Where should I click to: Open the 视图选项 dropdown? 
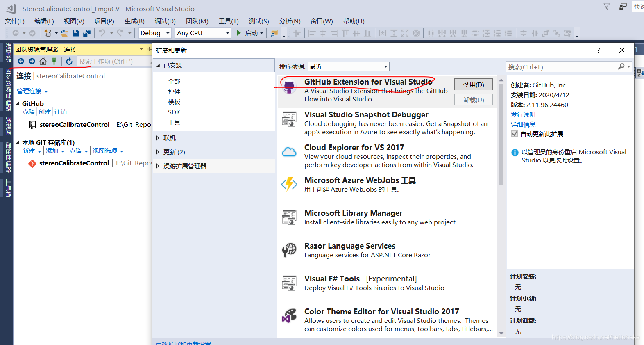pyautogui.click(x=108, y=151)
